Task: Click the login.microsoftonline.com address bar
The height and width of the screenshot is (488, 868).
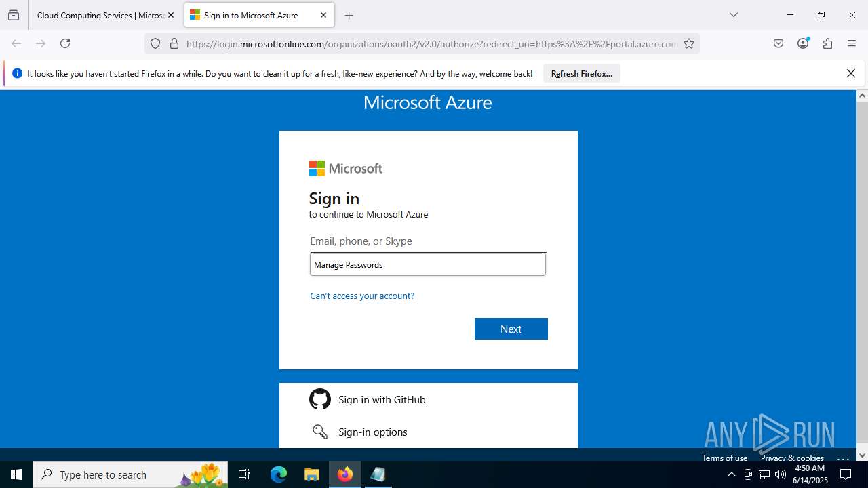Action: coord(431,43)
